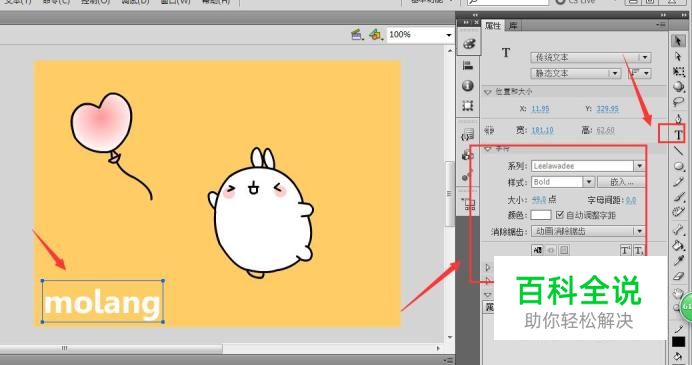The image size is (692, 365).
Task: Toggle the show border around text button
Action: click(x=564, y=250)
